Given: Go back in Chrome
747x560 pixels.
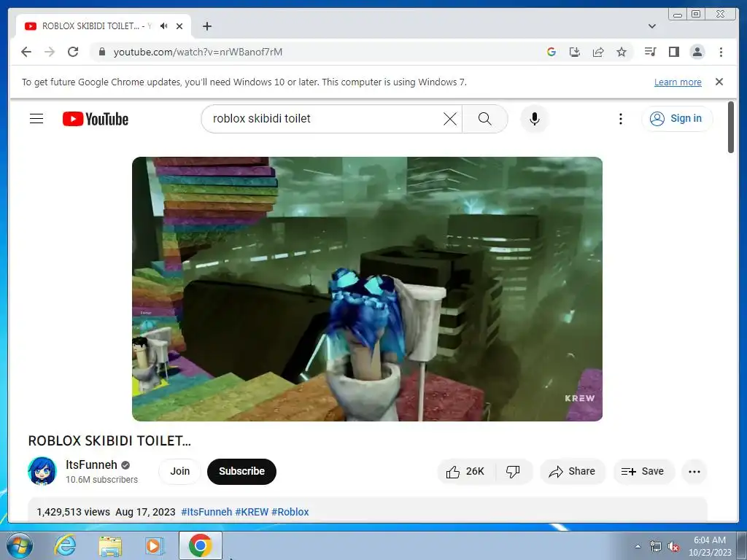Looking at the screenshot, I should (x=26, y=52).
